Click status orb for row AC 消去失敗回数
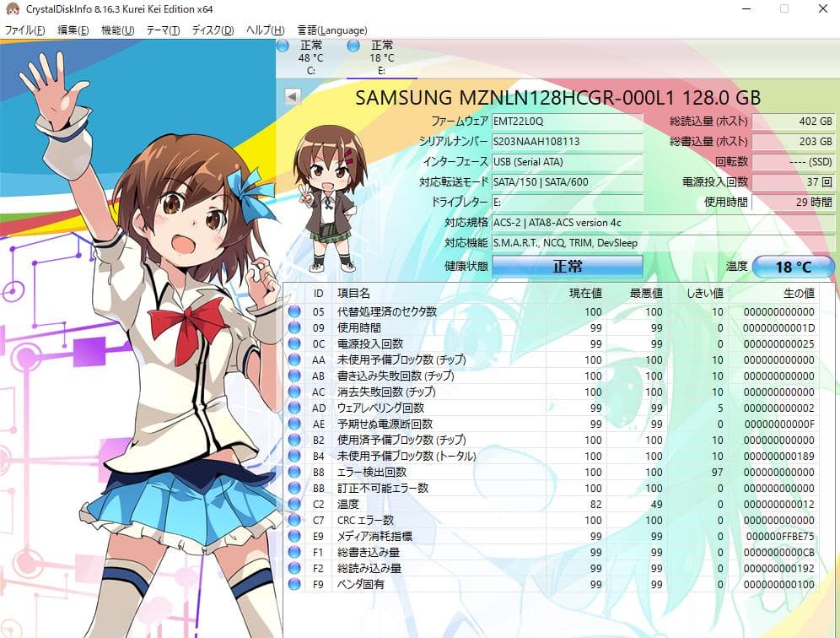The image size is (840, 638). [x=294, y=392]
